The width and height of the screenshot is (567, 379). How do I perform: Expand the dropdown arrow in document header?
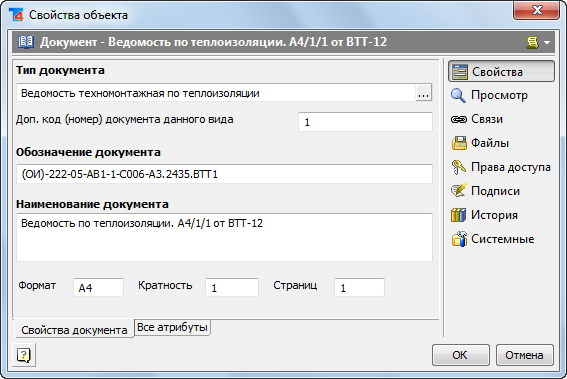pos(547,43)
